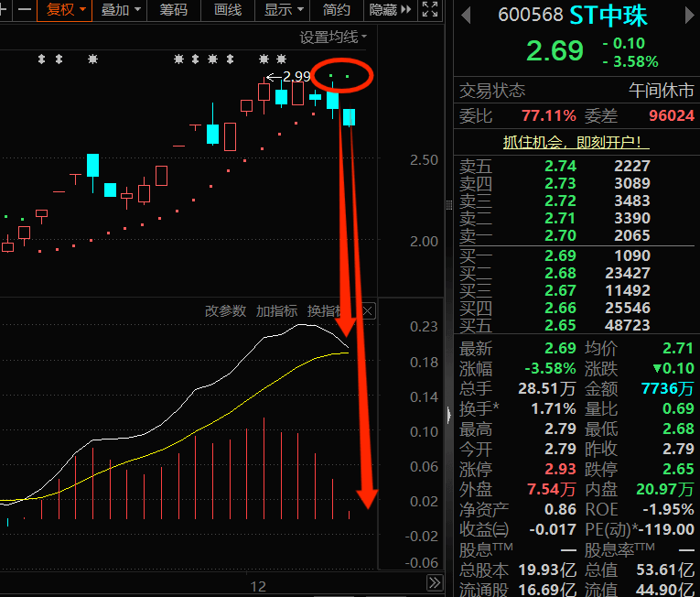Click 买三 price 2.67
This screenshot has width=700, height=597.
(x=560, y=290)
